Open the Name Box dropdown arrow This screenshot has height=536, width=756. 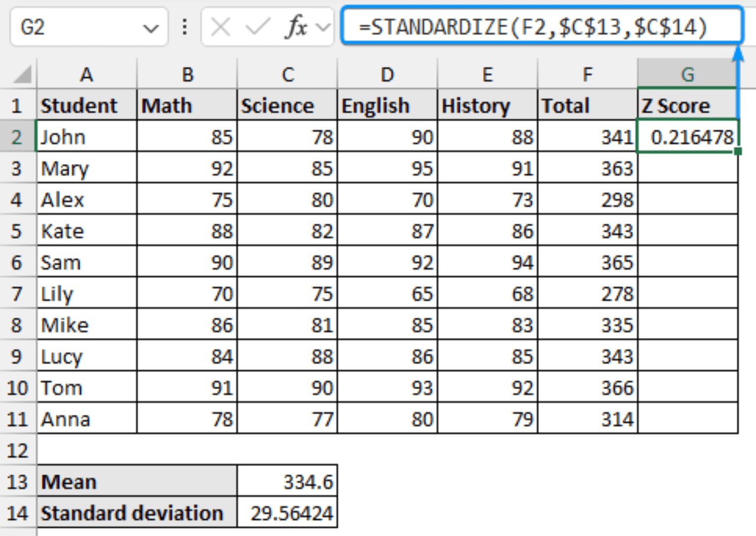pyautogui.click(x=150, y=27)
